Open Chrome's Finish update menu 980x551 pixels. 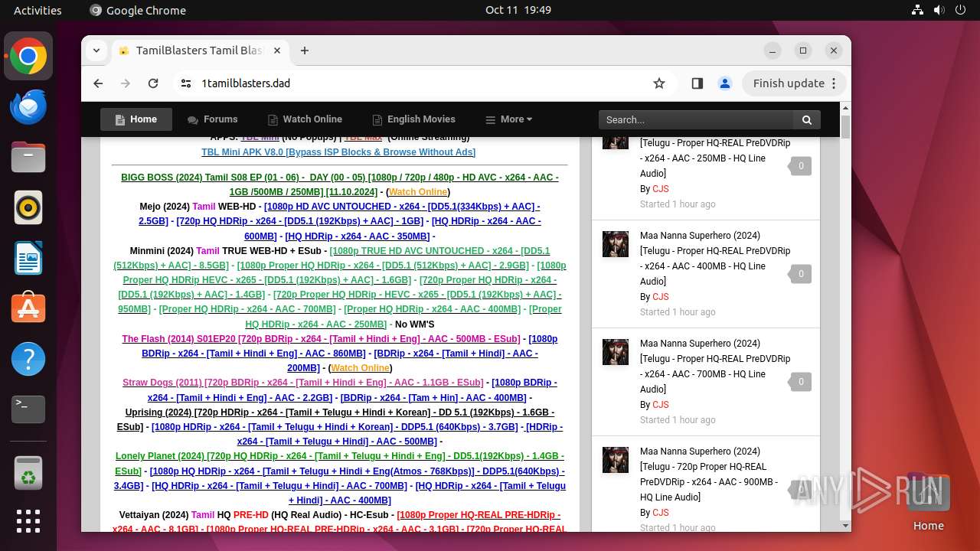(x=794, y=83)
